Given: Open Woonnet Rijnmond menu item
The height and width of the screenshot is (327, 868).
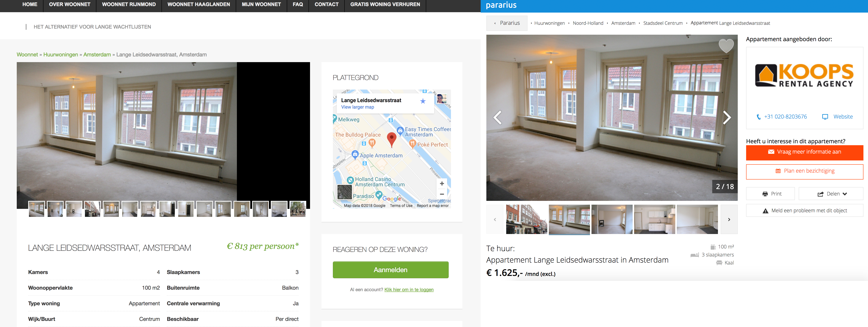Looking at the screenshot, I should click(x=129, y=5).
